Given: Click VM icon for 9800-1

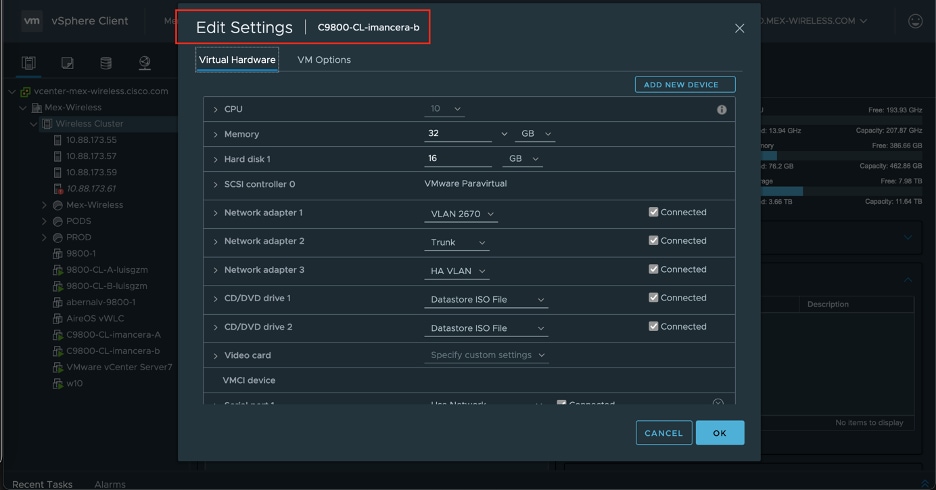Looking at the screenshot, I should 58,254.
